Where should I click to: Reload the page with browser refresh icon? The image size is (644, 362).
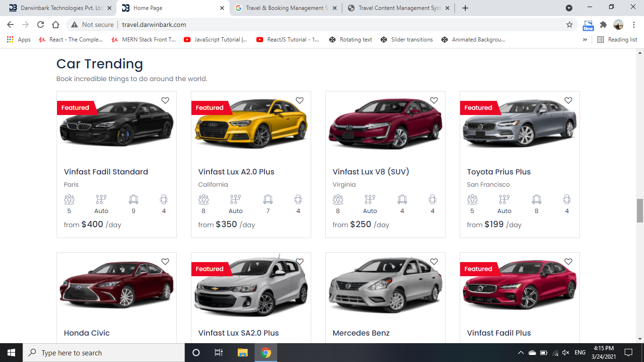[41, 25]
